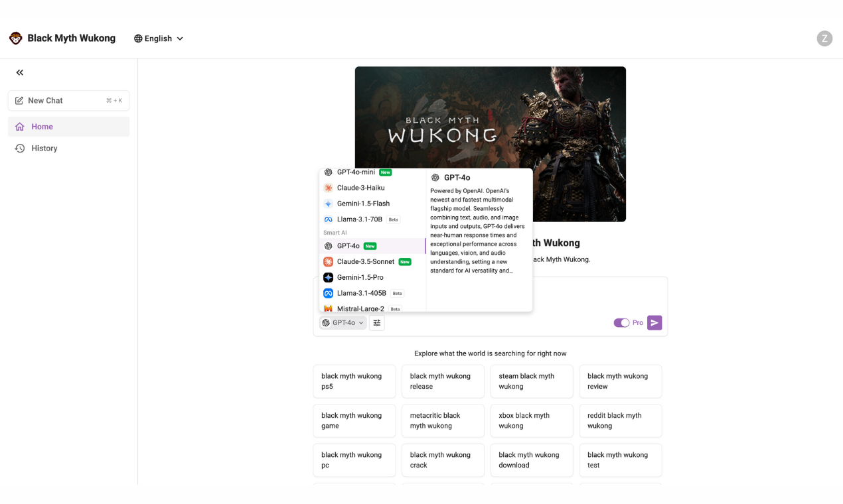Search 'metacritic black myth wukong'

pos(443,421)
